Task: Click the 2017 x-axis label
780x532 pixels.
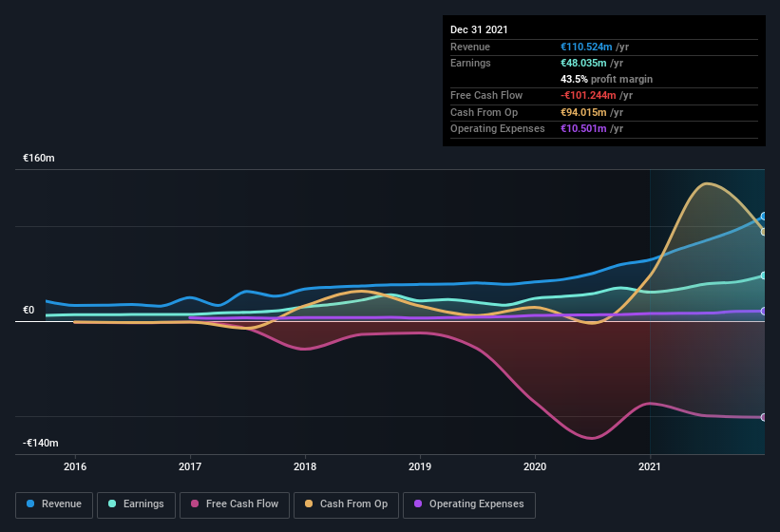Action: 190,466
